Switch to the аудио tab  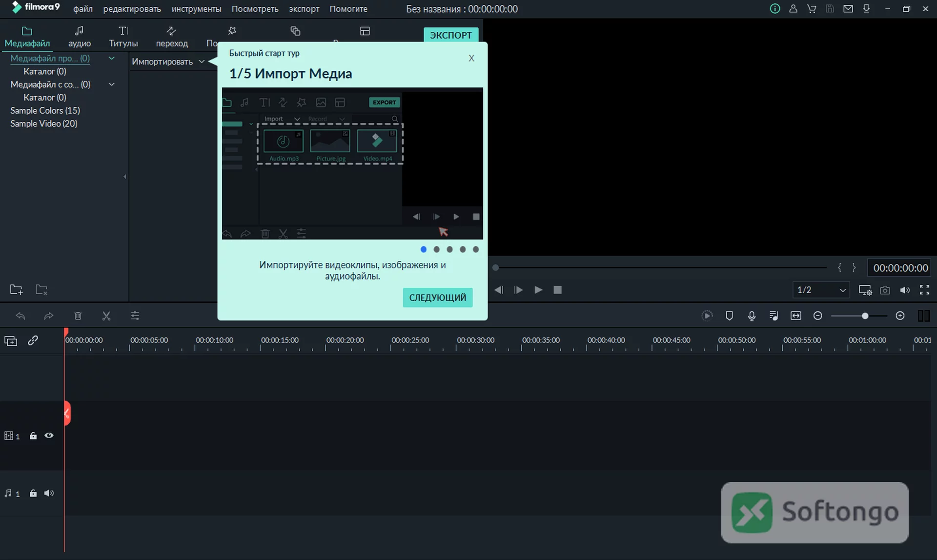pyautogui.click(x=80, y=37)
